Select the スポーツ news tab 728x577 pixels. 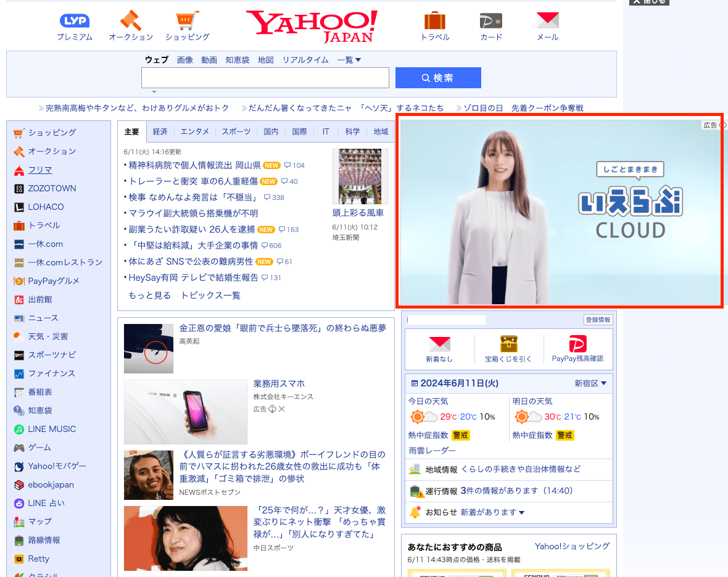236,131
